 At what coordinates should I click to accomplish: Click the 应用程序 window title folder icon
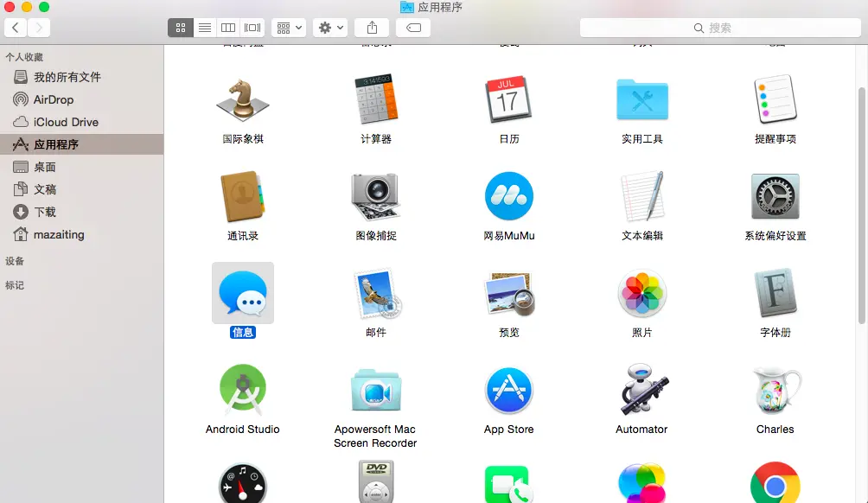click(x=407, y=7)
